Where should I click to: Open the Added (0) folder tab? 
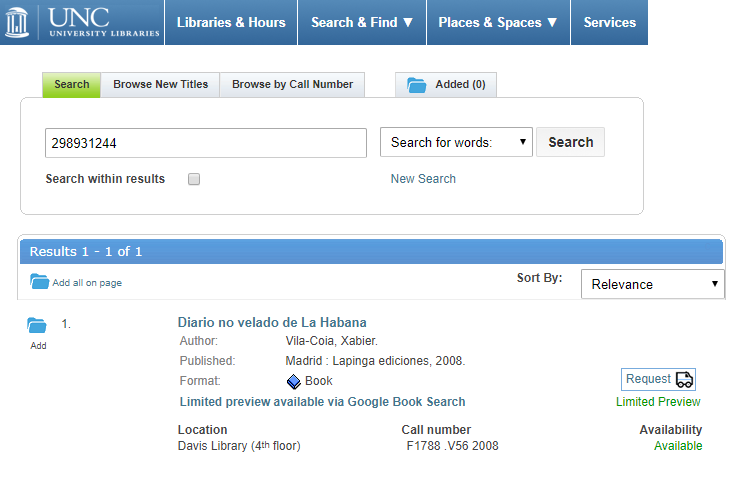pyautogui.click(x=446, y=85)
